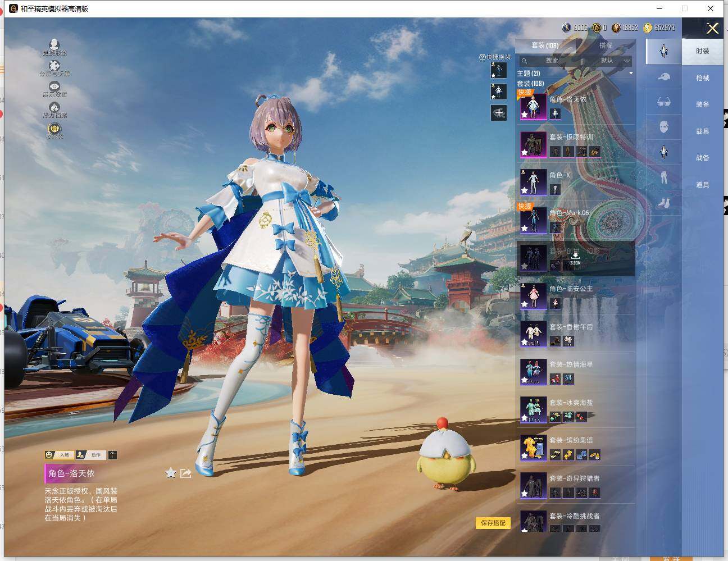Switch to the 套装 (108) tab
Screen dimensions: 728x561
click(x=544, y=45)
